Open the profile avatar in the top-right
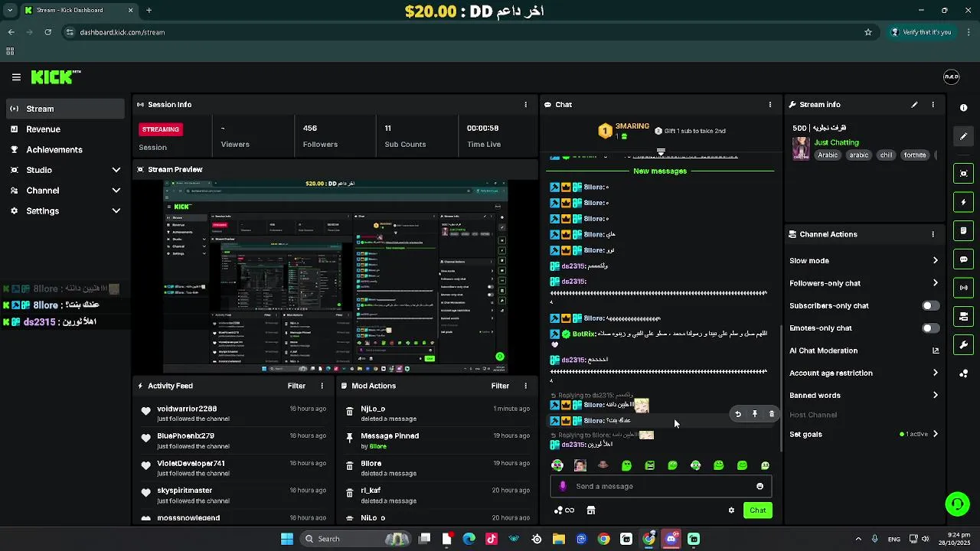Viewport: 980px width, 551px height. [951, 77]
